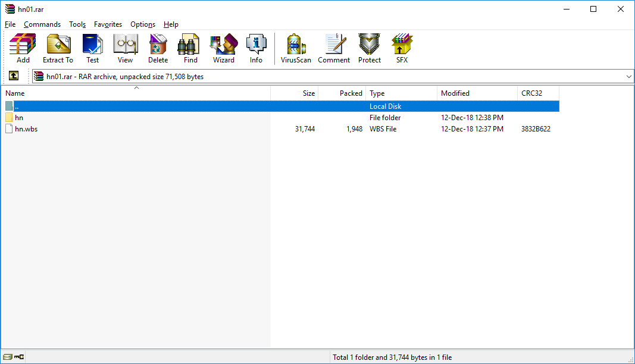Open the View file tool
635x364 pixels.
(125, 48)
